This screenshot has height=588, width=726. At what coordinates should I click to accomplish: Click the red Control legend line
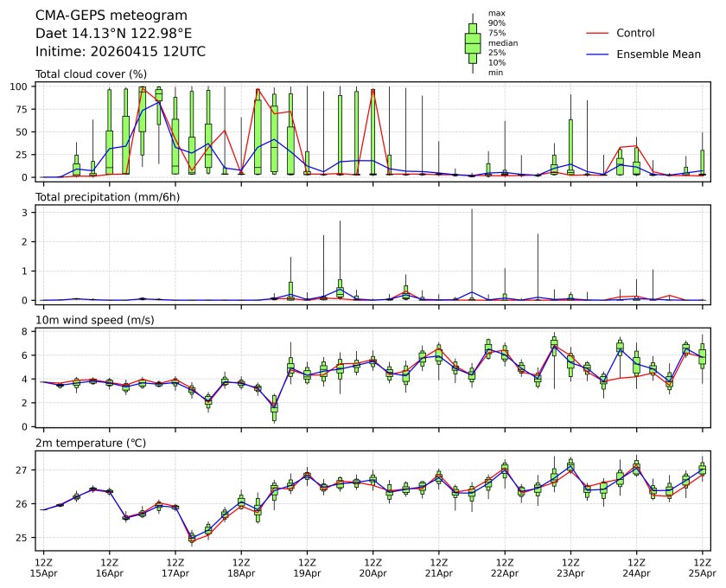tap(598, 33)
